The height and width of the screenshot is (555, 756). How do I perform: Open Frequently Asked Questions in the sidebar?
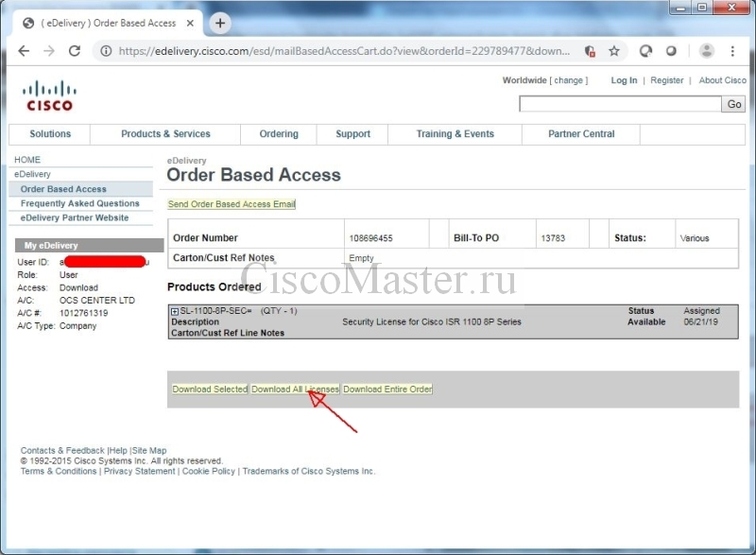click(79, 203)
